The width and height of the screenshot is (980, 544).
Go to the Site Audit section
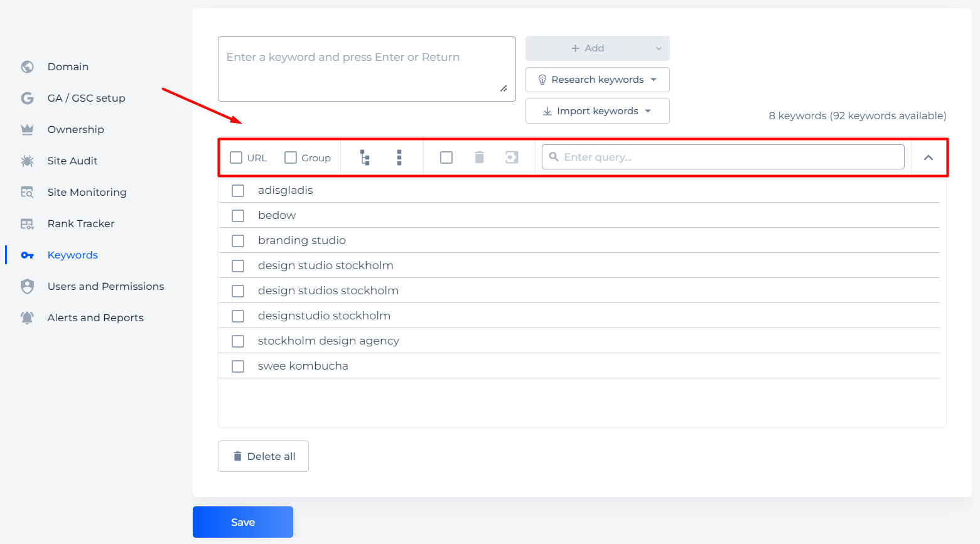tap(72, 161)
